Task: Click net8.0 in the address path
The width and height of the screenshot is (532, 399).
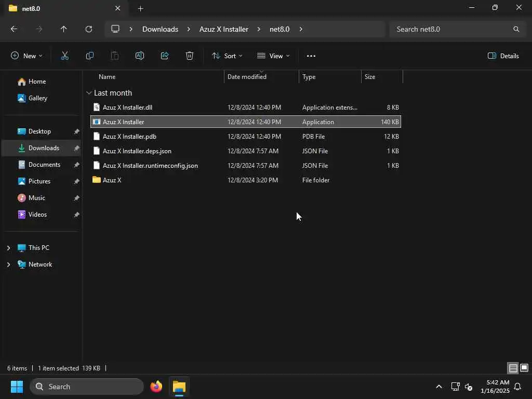Action: [280, 29]
